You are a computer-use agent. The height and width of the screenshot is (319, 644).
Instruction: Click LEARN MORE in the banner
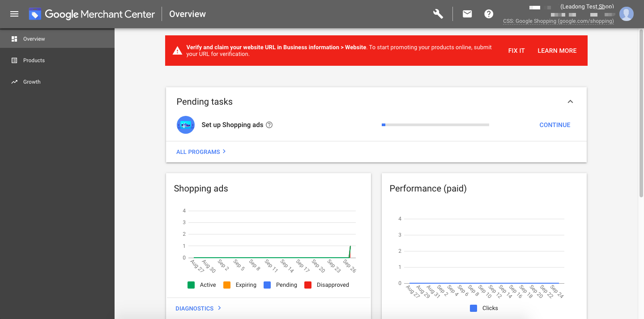tap(557, 51)
